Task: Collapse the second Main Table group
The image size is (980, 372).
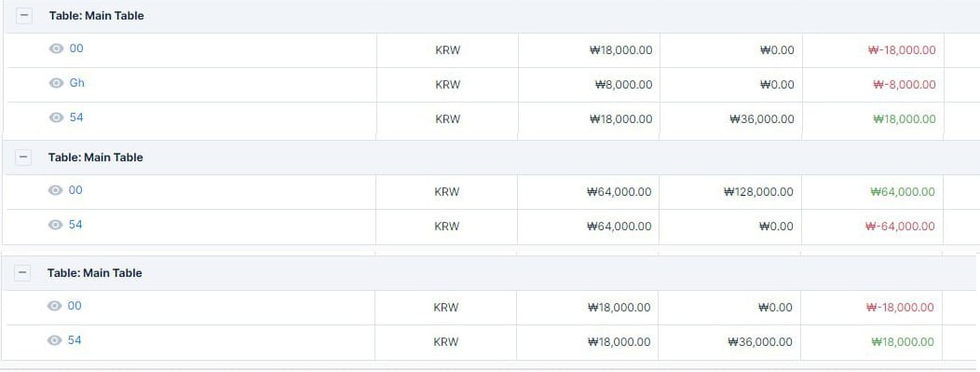Action: tap(23, 158)
